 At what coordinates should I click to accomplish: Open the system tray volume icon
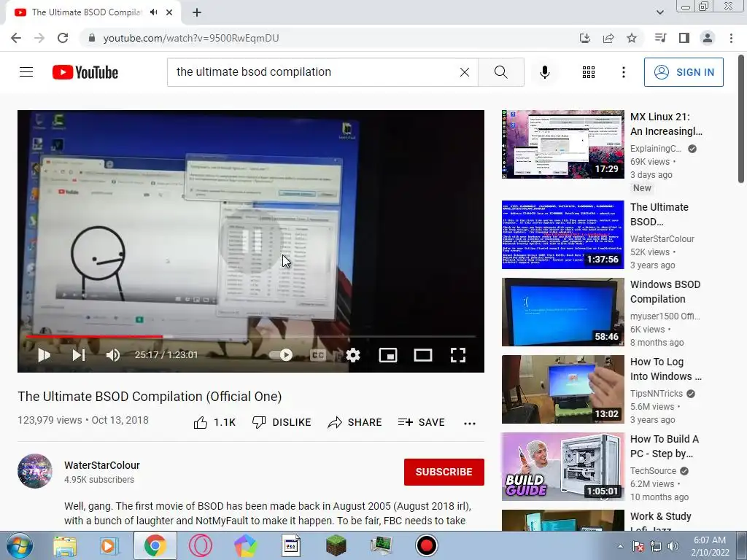coord(673,546)
